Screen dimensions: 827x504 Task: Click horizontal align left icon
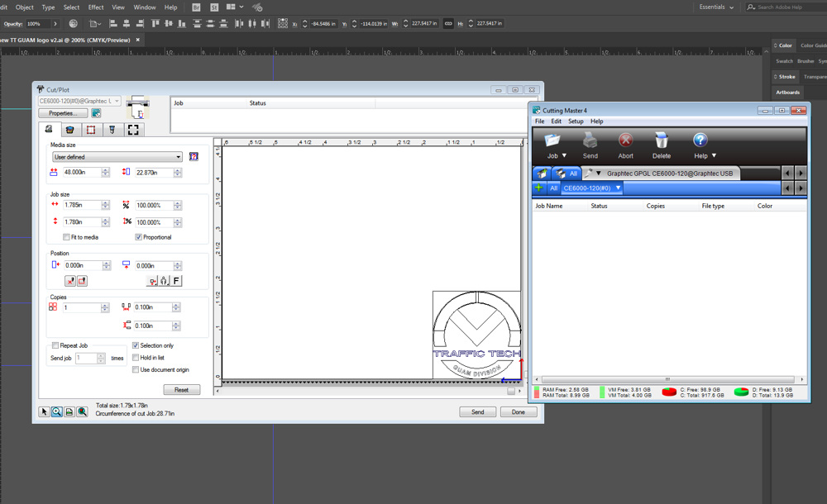(x=112, y=24)
